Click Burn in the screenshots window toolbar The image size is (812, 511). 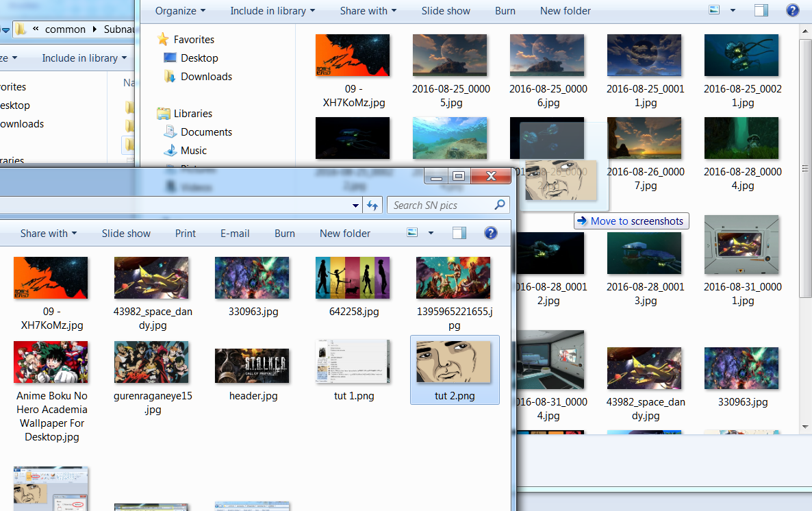pyautogui.click(x=505, y=11)
